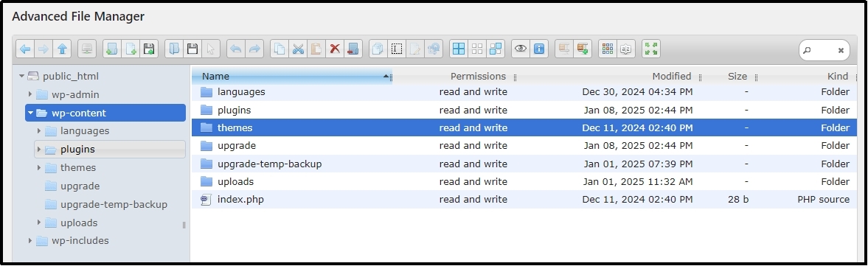Screen dimensions: 868x266
Task: Select wp-admin in the folder tree
Action: tap(75, 94)
